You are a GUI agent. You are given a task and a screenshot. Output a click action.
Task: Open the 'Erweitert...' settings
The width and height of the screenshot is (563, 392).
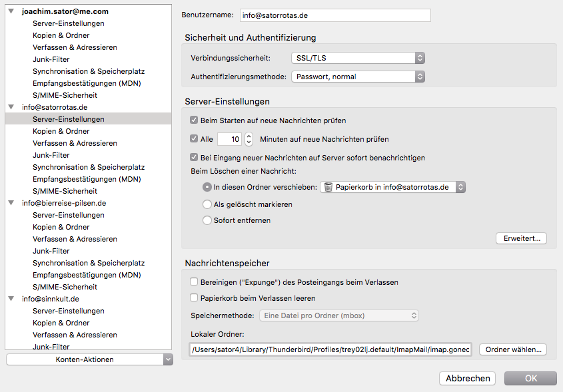tap(521, 238)
